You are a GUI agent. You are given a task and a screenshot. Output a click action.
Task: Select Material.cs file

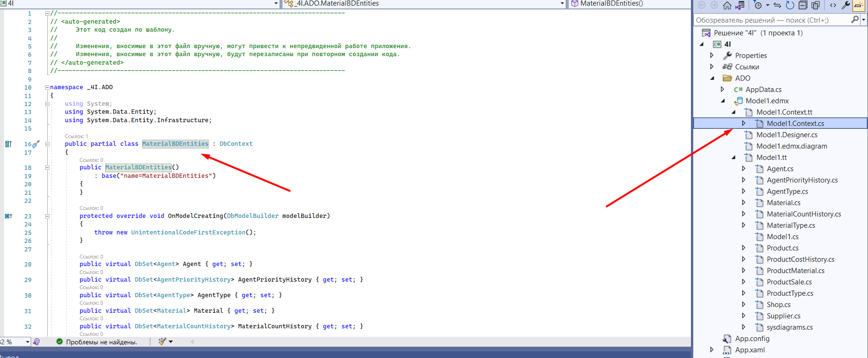[x=783, y=203]
